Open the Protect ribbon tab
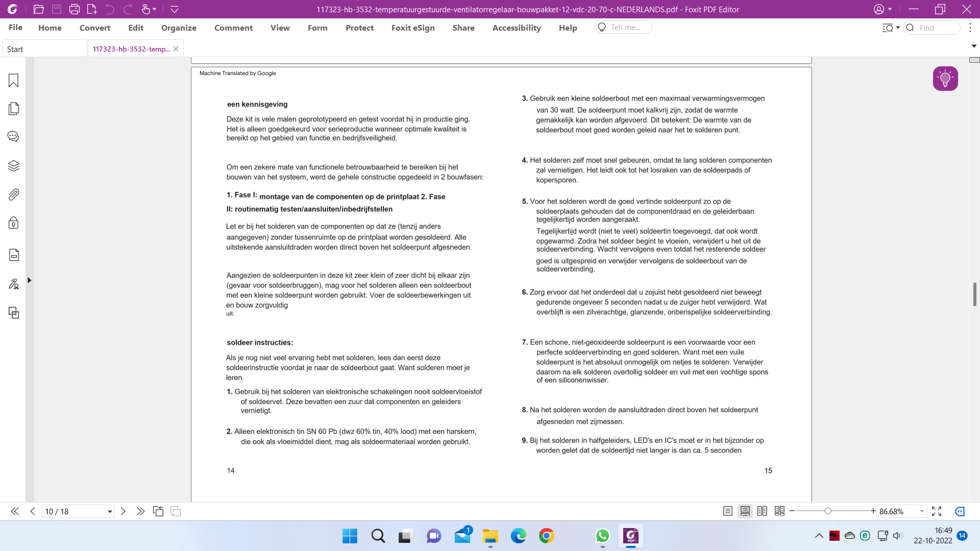 coord(359,28)
